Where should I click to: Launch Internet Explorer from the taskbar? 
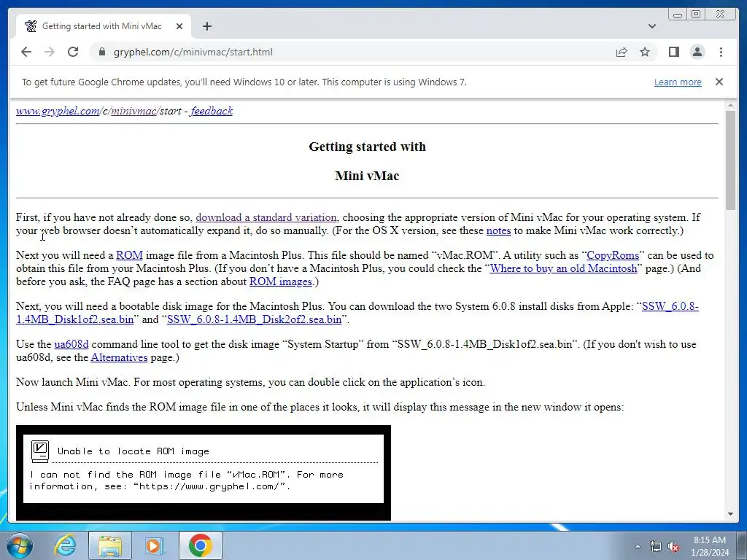(x=65, y=545)
